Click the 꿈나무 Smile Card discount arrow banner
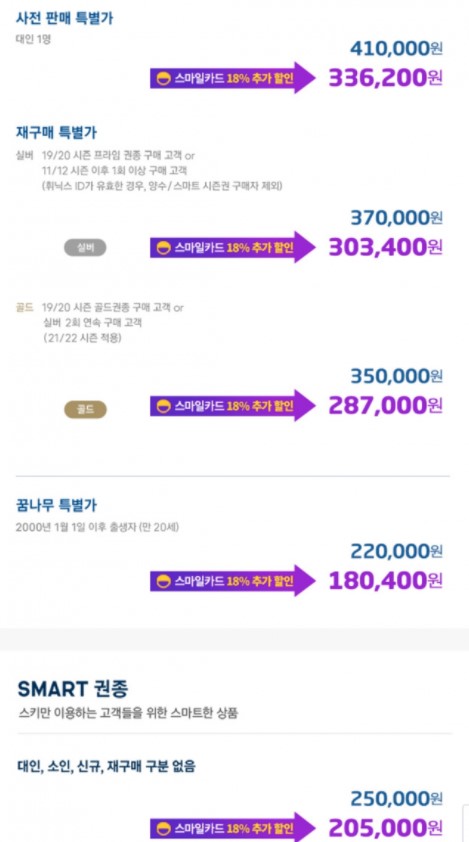469x842 pixels. [x=232, y=580]
